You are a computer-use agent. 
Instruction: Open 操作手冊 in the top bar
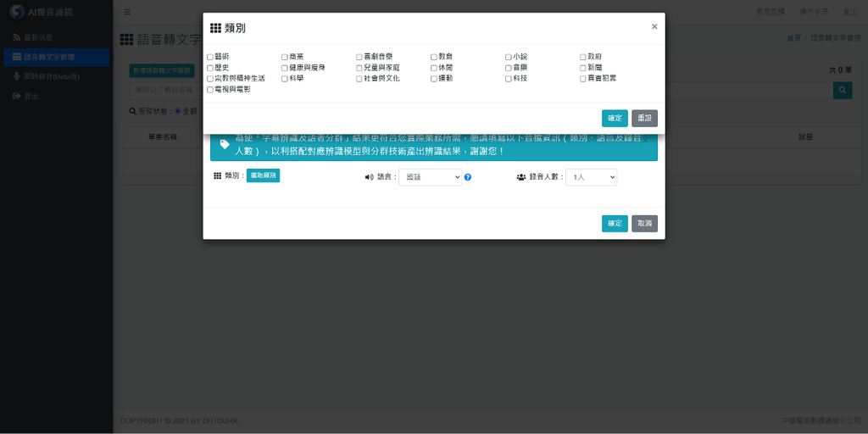[x=813, y=12]
